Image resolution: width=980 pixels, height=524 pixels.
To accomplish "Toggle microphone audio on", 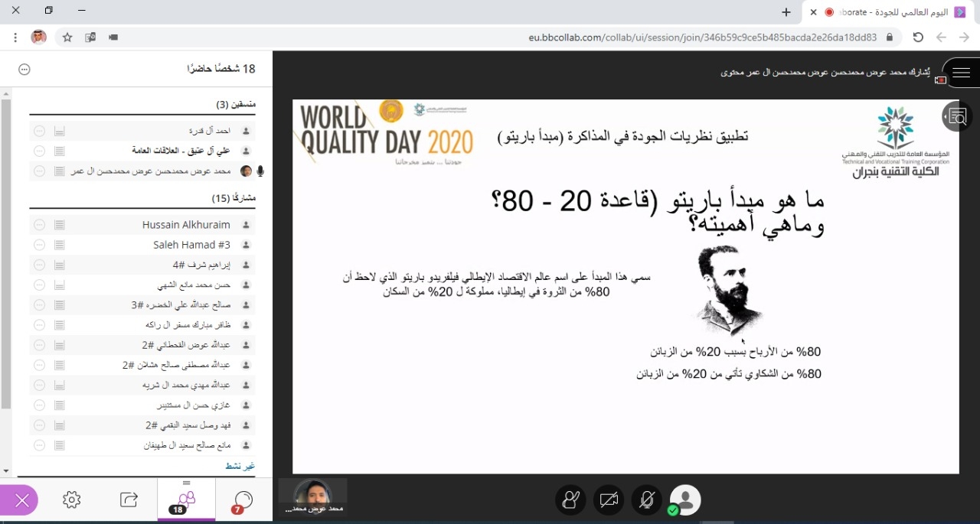I will click(x=647, y=500).
